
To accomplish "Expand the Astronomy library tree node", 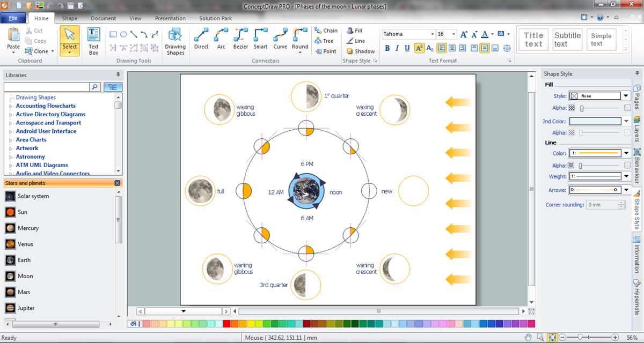I will coord(10,157).
